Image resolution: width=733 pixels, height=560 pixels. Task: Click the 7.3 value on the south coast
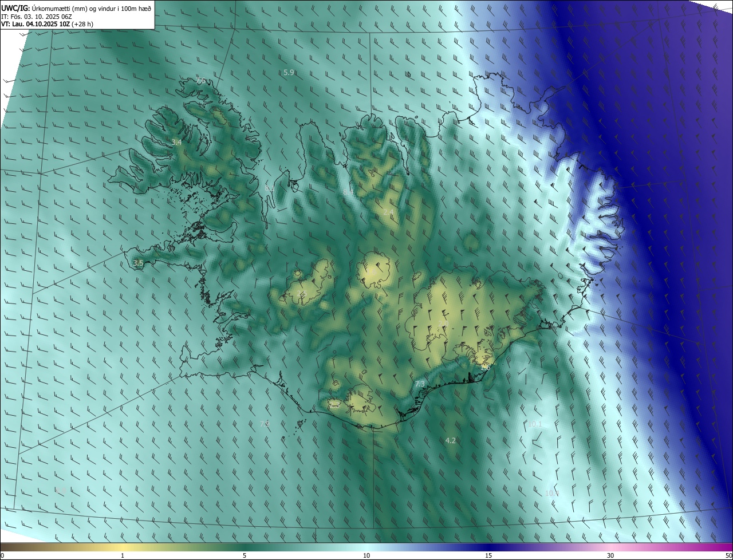point(420,384)
